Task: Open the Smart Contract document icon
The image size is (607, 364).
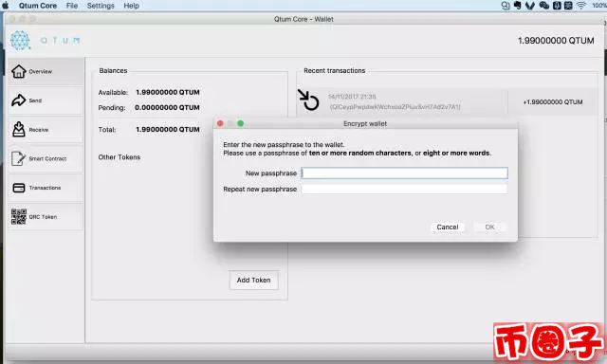Action: [19, 158]
